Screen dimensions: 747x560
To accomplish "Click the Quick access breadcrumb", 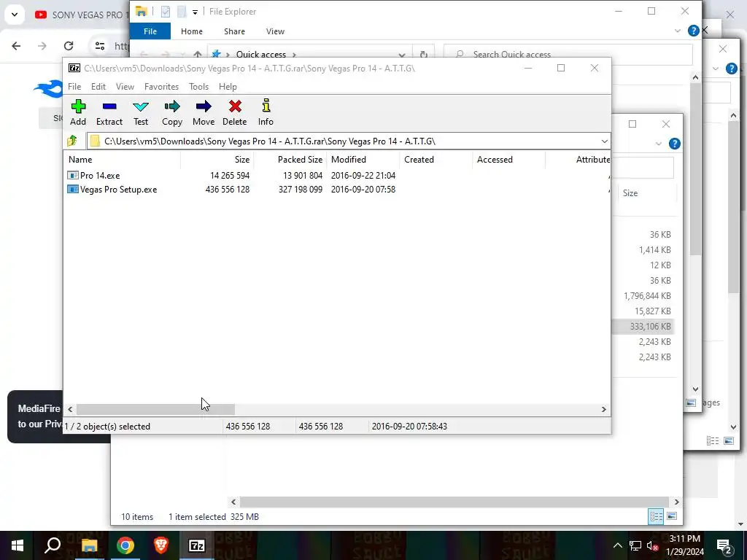I will tap(261, 54).
